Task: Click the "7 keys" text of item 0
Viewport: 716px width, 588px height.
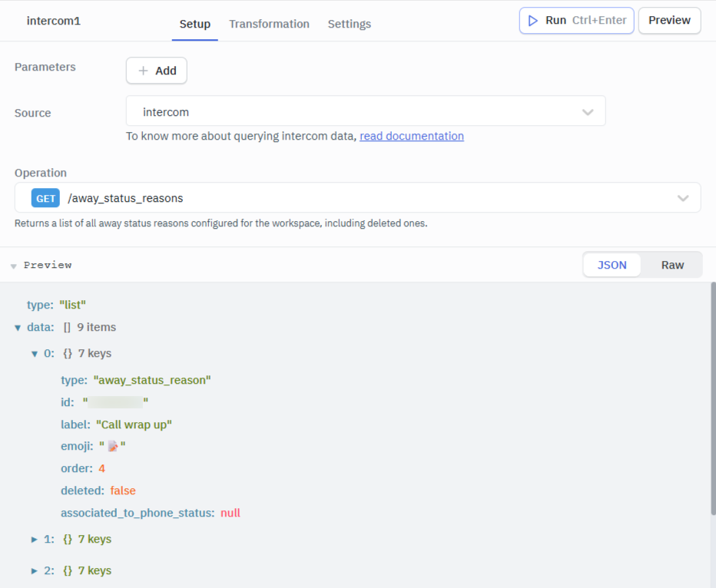Action: pyautogui.click(x=94, y=354)
